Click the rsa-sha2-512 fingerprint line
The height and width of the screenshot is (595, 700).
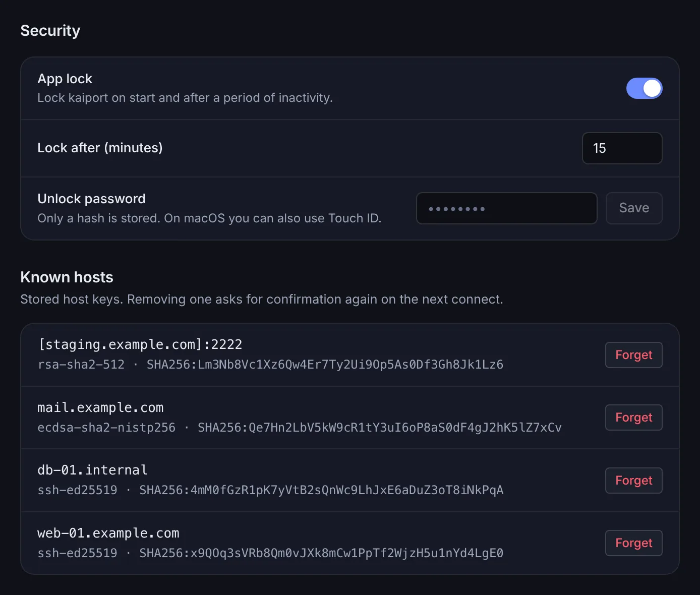tap(270, 365)
